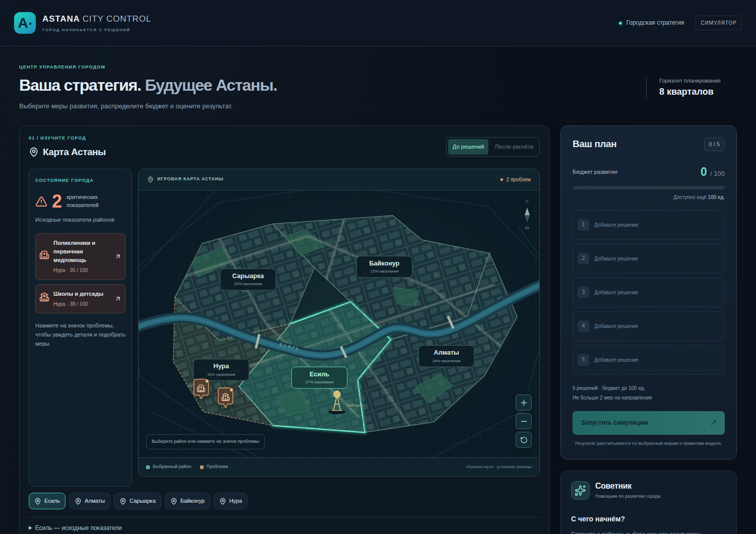Click the "0 / 5" plan counter badge
The image size is (756, 534).
click(714, 144)
